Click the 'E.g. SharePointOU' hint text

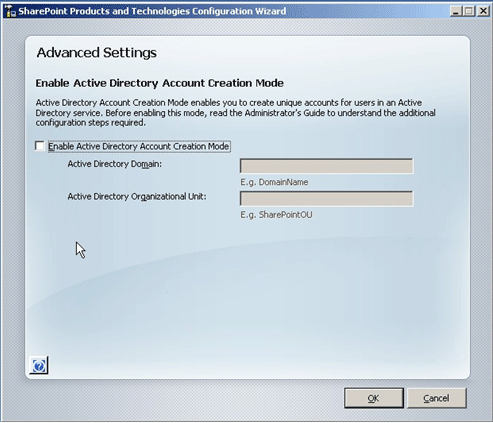pos(276,215)
